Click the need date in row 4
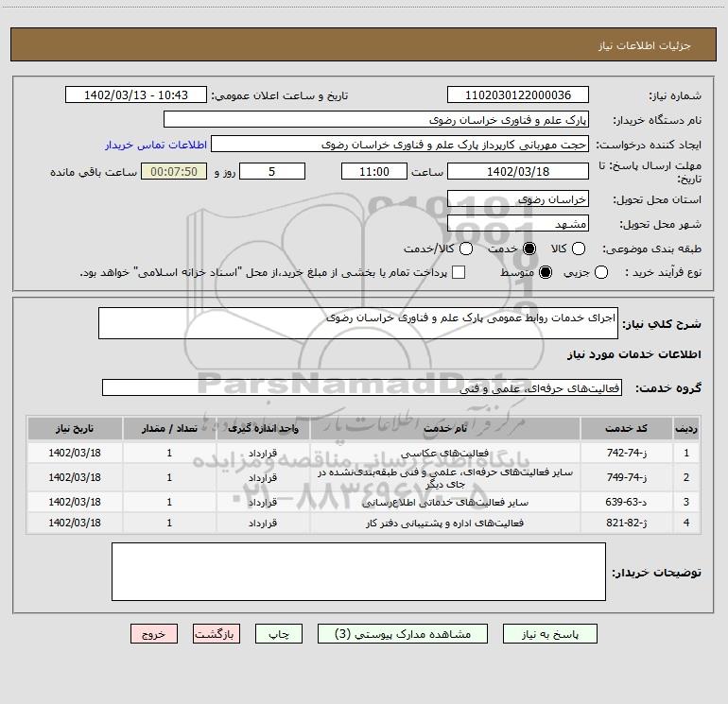This screenshot has height=704, width=728. tap(75, 523)
